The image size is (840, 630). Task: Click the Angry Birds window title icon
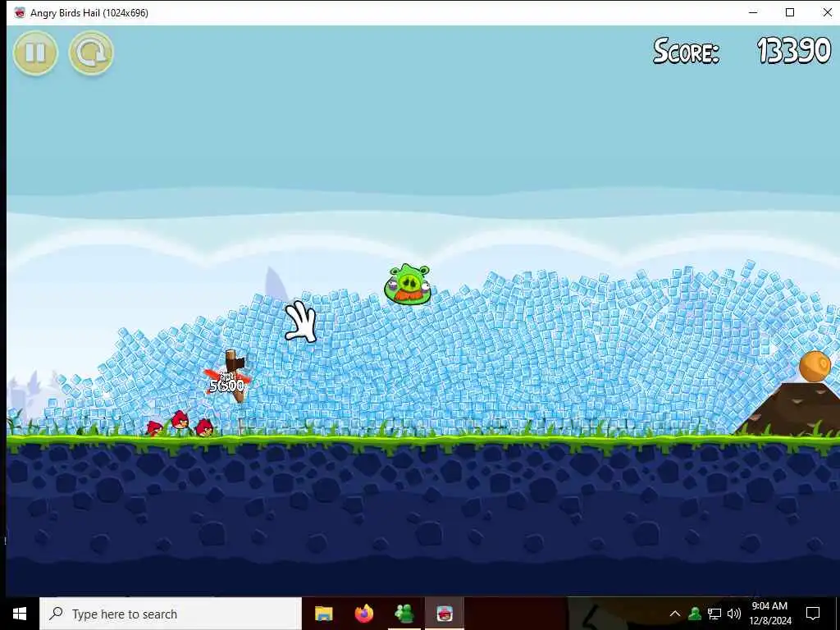point(20,13)
